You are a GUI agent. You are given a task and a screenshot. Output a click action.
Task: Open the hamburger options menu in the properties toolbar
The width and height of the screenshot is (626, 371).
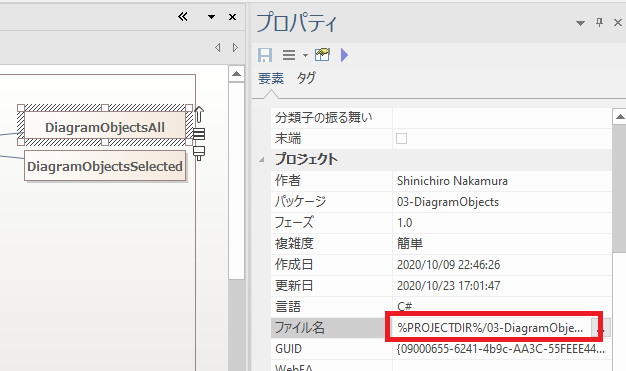pyautogui.click(x=289, y=55)
